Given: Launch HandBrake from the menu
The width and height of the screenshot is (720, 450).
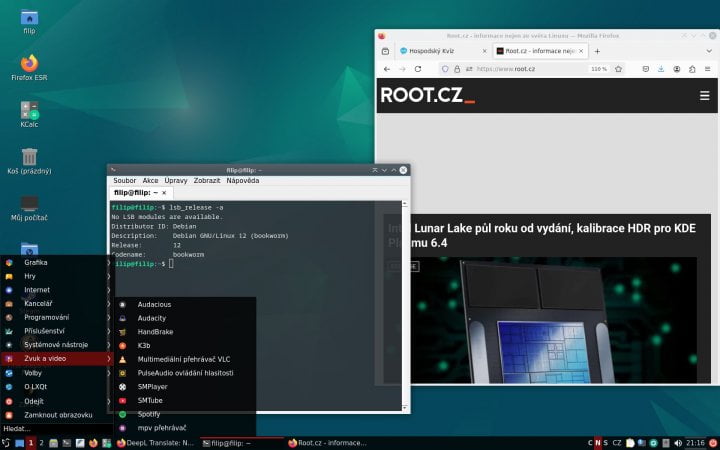Looking at the screenshot, I should point(185,332).
